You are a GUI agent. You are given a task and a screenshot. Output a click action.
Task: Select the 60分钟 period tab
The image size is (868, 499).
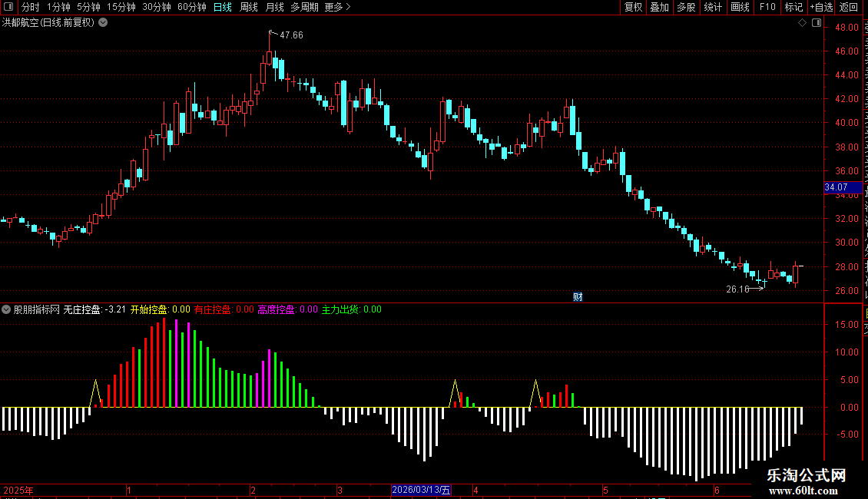click(x=191, y=7)
